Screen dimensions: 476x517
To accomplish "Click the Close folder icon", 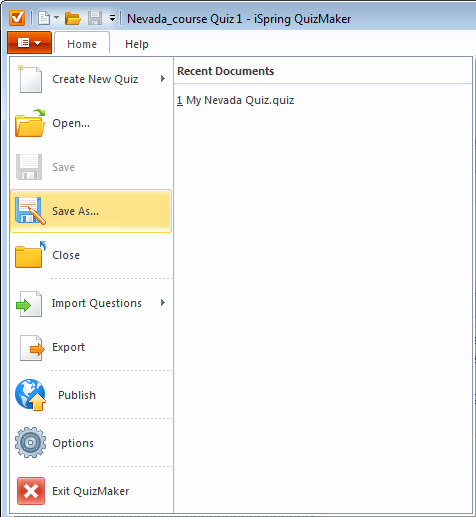I will pos(30,255).
